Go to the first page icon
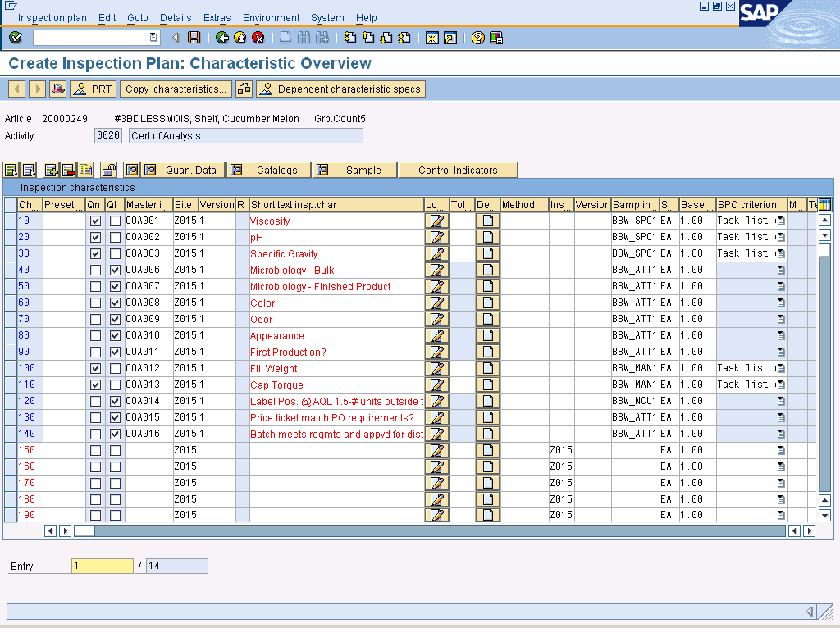840x628 pixels. [x=349, y=38]
